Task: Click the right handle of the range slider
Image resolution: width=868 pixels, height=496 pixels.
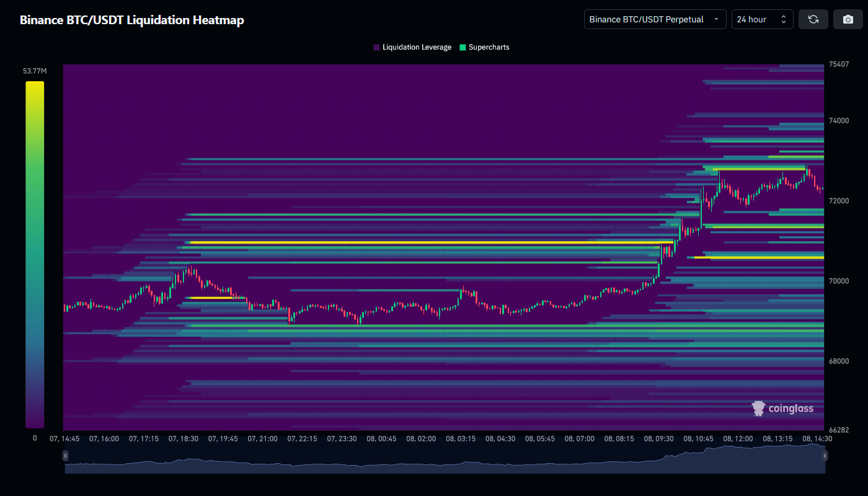Action: coord(825,456)
